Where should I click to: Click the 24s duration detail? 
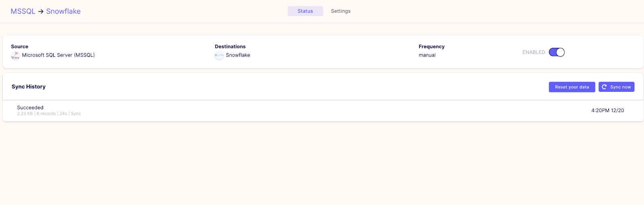coord(63,114)
